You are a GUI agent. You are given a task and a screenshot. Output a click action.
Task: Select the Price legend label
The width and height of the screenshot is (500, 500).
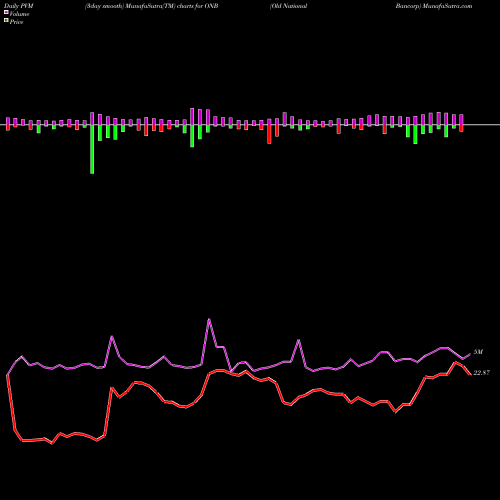tap(16, 22)
